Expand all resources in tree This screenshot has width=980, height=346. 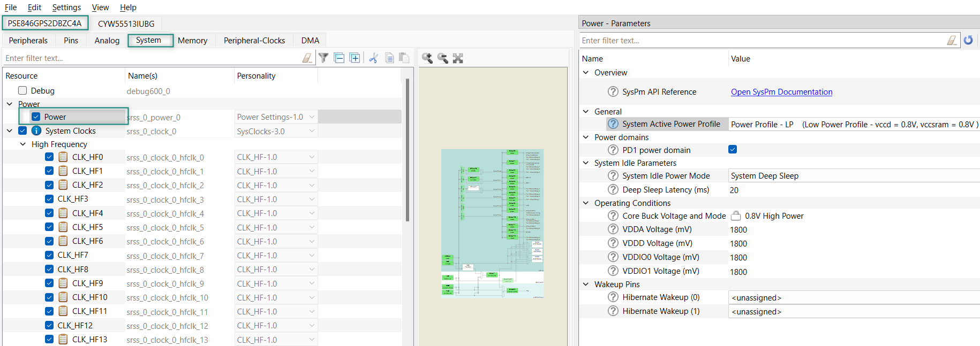(x=355, y=58)
